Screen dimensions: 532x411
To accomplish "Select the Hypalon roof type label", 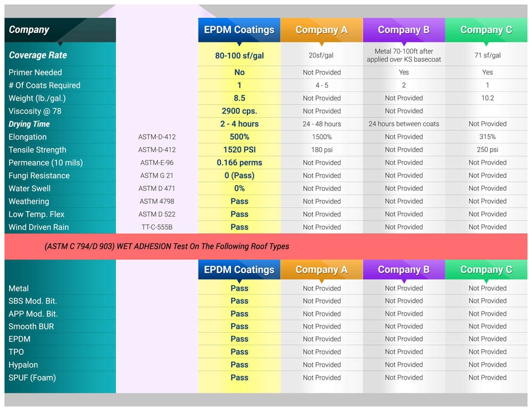I will pos(23,365).
